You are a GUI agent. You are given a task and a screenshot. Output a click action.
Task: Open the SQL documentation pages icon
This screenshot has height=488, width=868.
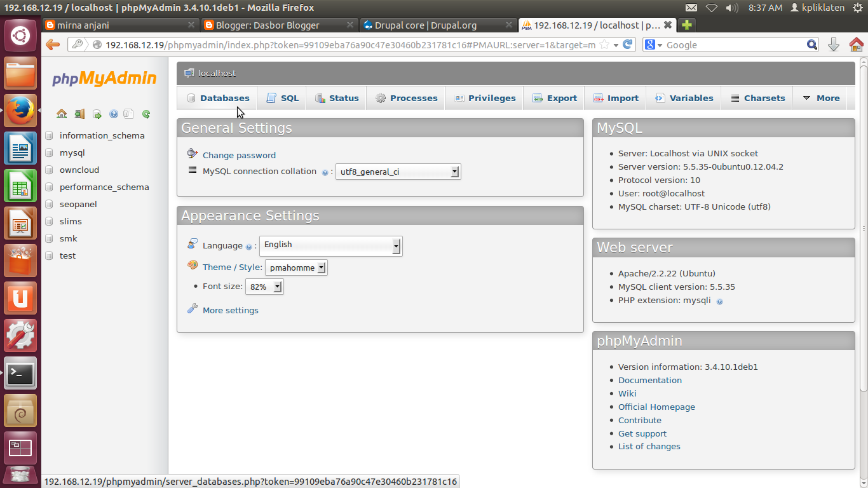point(128,114)
